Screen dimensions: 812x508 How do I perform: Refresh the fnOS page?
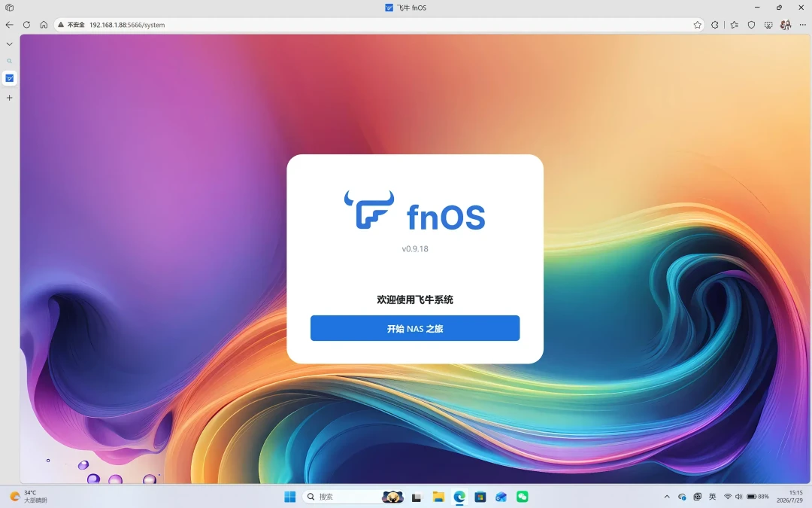[26, 24]
